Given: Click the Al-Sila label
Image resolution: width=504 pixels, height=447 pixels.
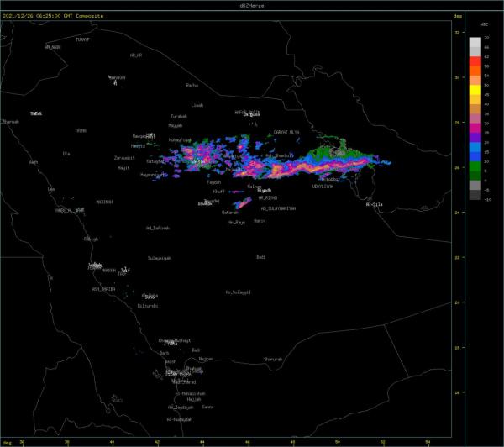Looking at the screenshot, I should pos(375,204).
